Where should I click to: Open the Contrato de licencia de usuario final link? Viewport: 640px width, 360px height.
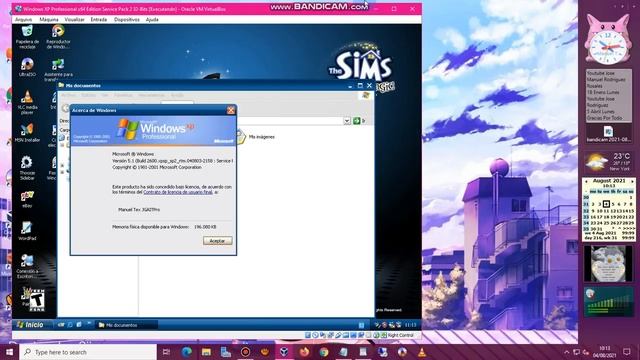178,192
